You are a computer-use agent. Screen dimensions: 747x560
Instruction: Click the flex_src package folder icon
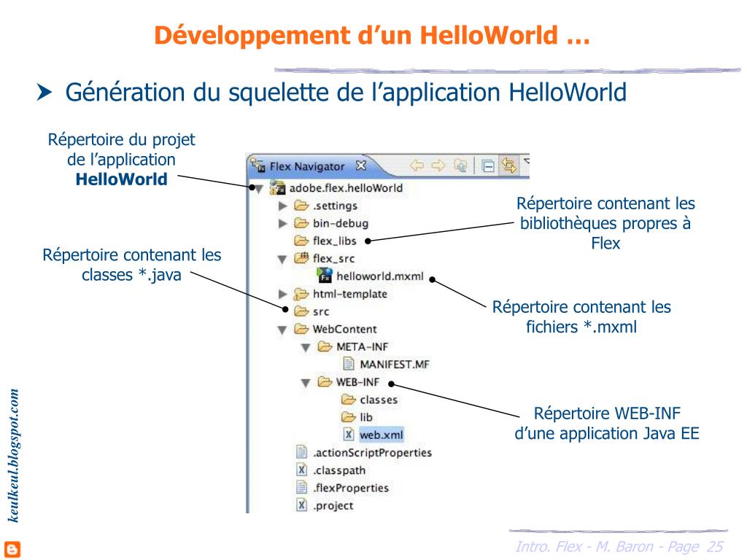(x=301, y=258)
